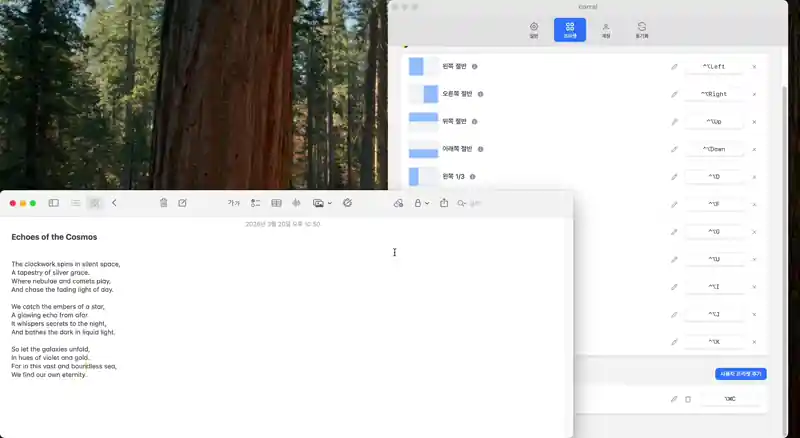Click the note title "Echoes of the Cosmos"
The width and height of the screenshot is (800, 438).
pos(54,237)
